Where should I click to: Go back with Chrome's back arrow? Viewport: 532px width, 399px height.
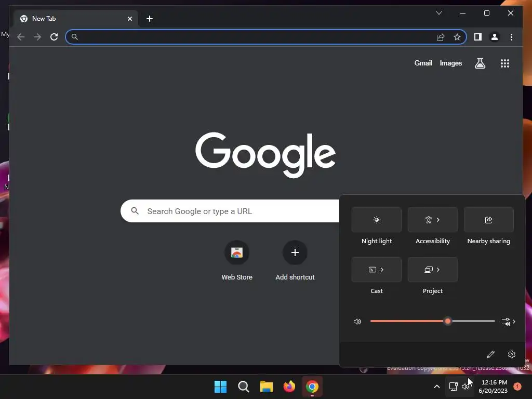click(x=21, y=37)
